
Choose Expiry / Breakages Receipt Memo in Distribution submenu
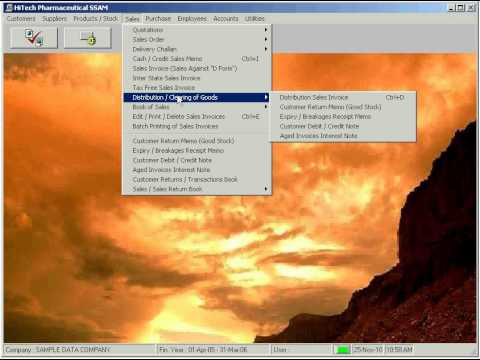[x=343, y=117]
